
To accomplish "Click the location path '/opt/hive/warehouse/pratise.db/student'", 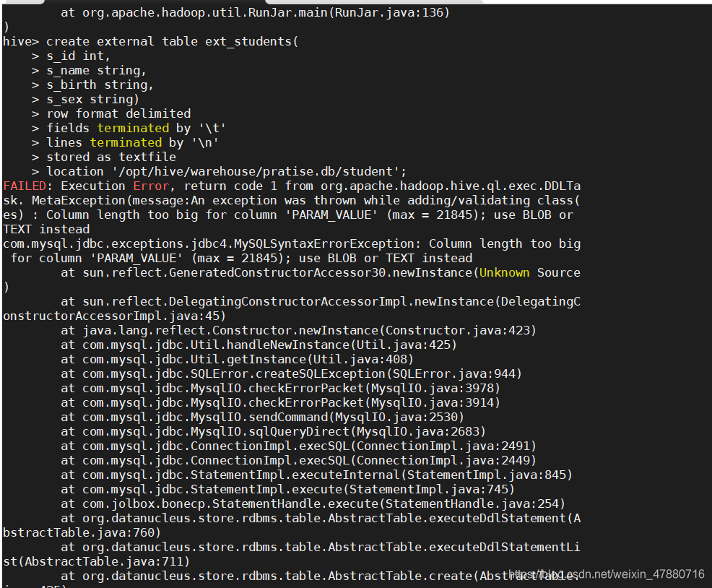I will [256, 172].
